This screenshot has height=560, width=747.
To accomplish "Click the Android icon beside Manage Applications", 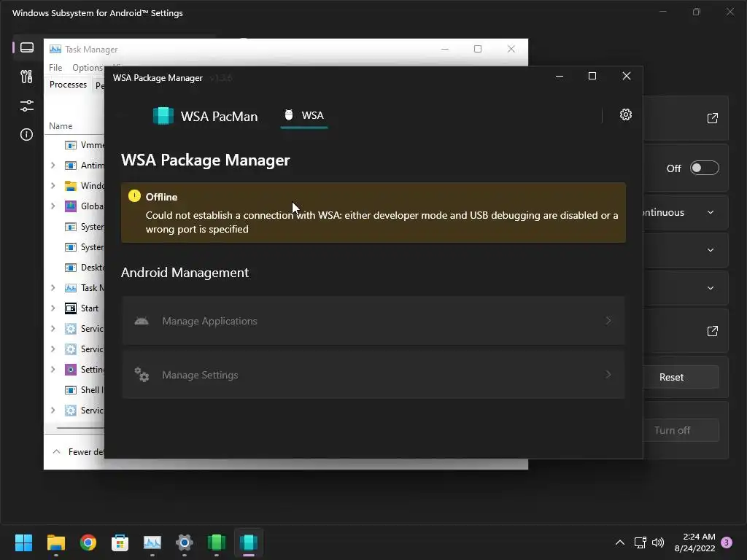I will [142, 321].
